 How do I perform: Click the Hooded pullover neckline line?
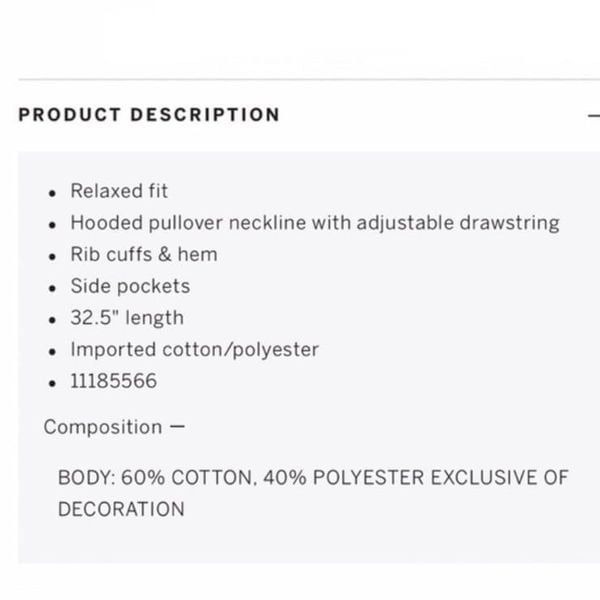tap(315, 223)
